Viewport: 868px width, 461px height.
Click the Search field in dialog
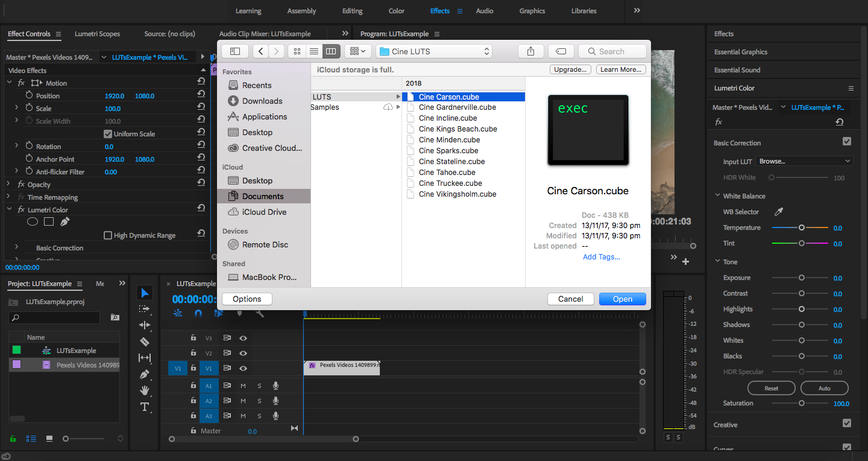(612, 51)
